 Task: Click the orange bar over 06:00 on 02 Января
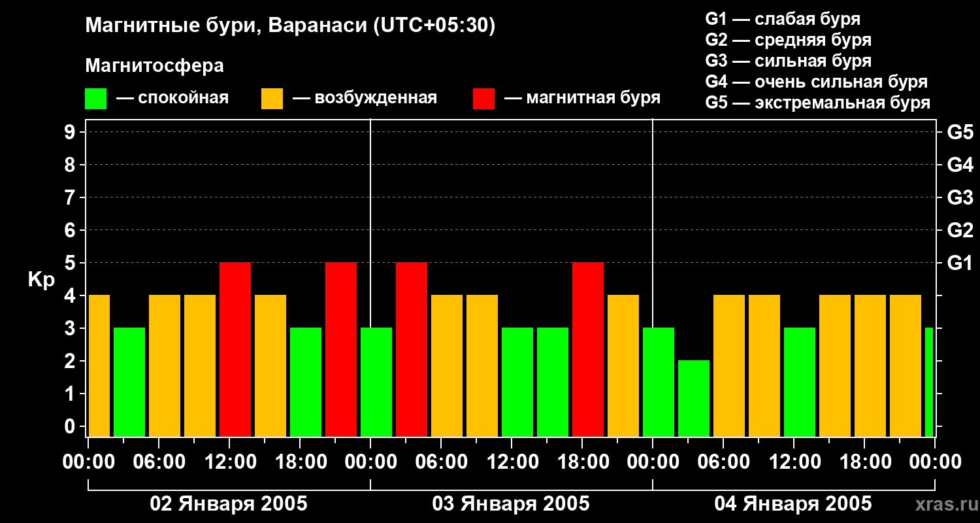tap(165, 366)
